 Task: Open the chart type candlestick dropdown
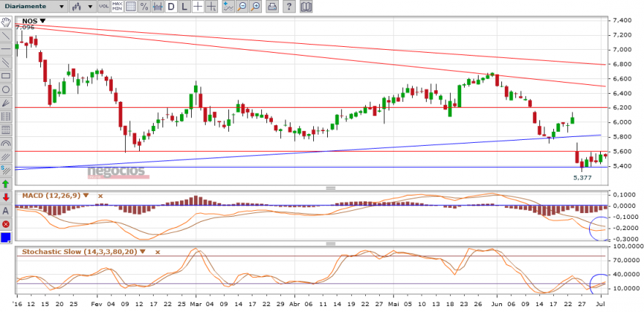click(x=82, y=7)
